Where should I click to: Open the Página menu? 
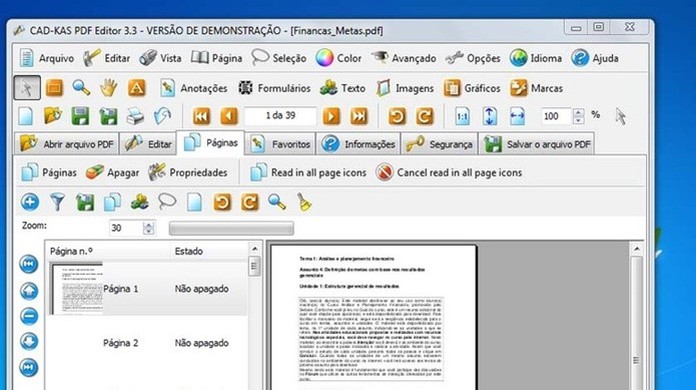[217, 58]
